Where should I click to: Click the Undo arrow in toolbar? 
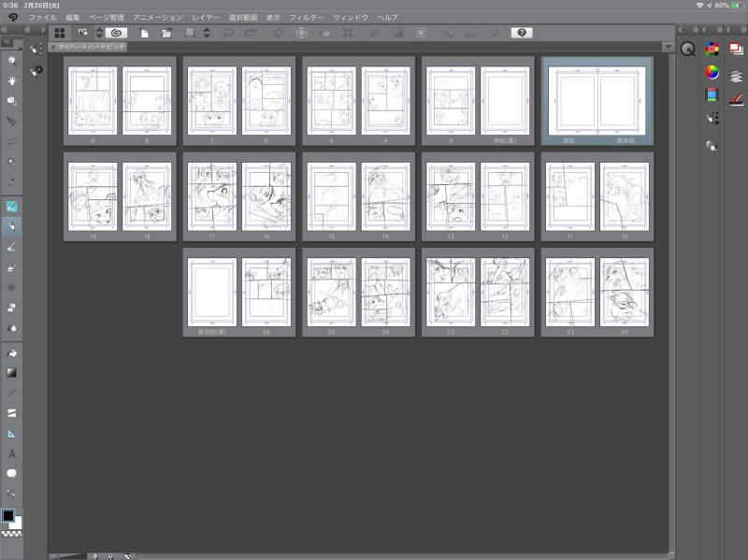[228, 33]
